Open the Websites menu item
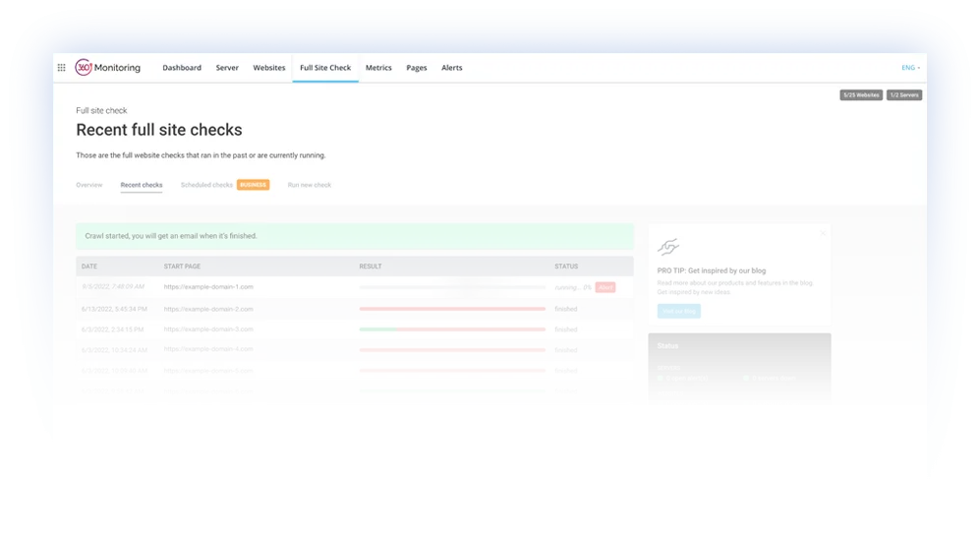This screenshot has width=980, height=534. tap(268, 68)
